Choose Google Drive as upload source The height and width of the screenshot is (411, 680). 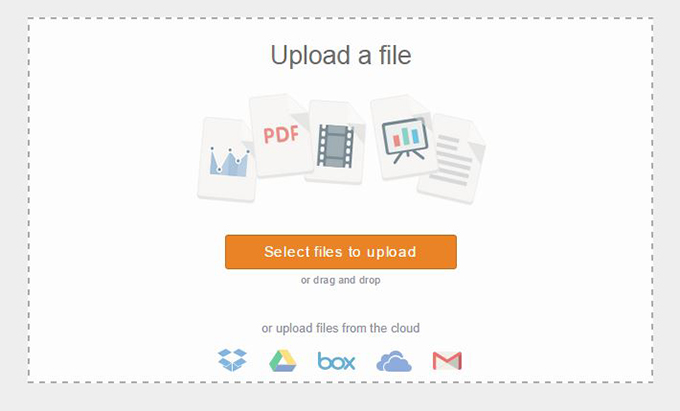point(282,361)
